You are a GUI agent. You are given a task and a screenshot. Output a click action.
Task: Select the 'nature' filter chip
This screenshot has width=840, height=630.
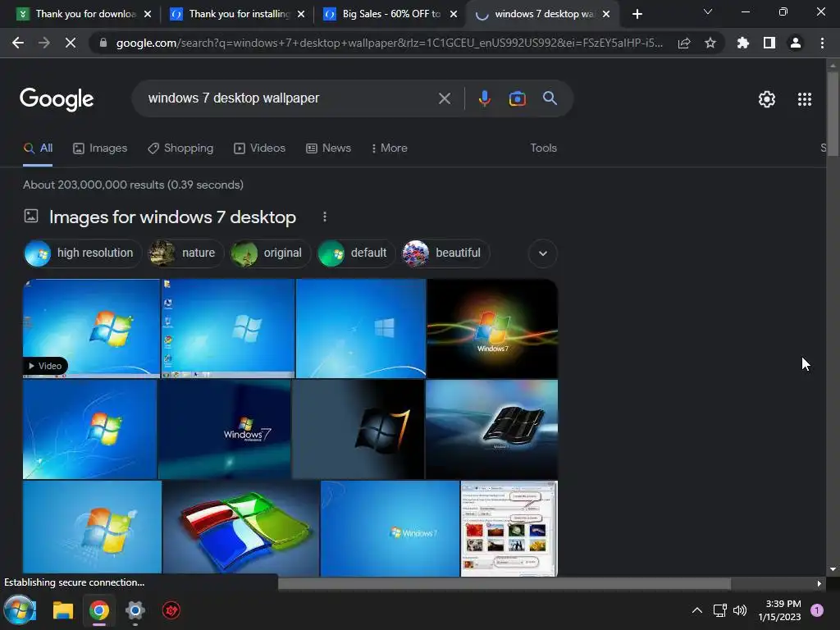click(x=185, y=253)
